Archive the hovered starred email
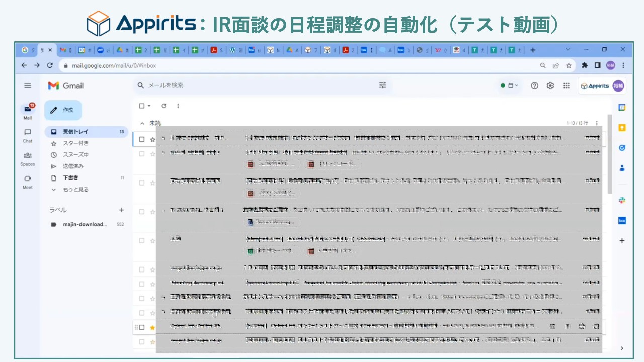This screenshot has height=362, width=644. (552, 327)
